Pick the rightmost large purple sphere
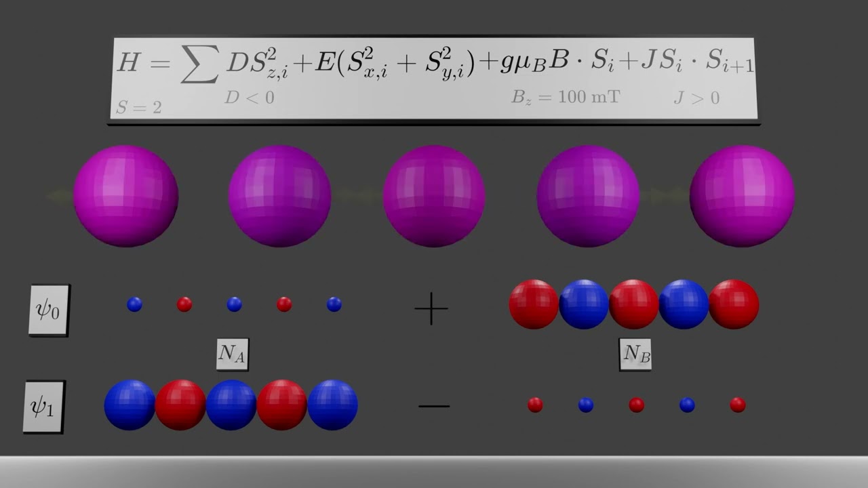Viewport: 868px width, 488px height. click(x=742, y=196)
